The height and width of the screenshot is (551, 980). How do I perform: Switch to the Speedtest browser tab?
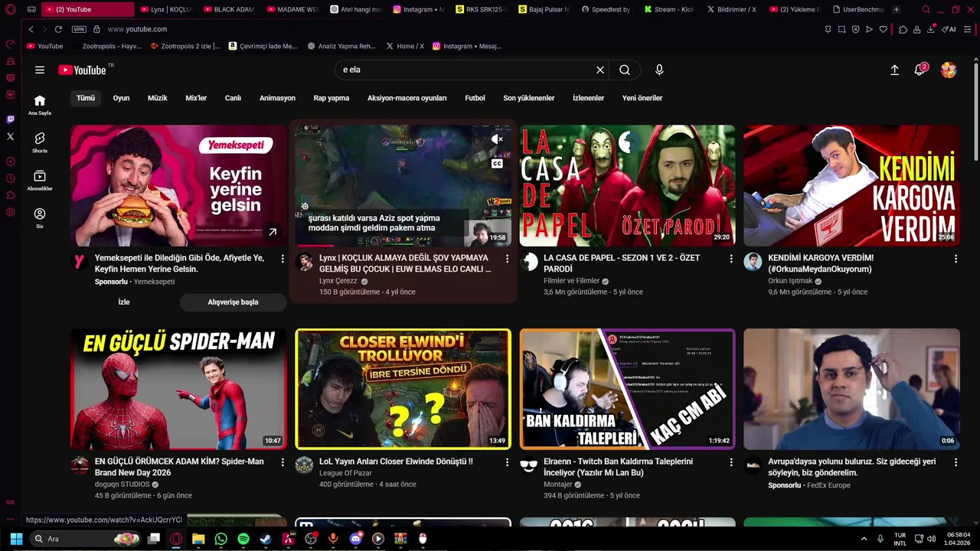coord(608,9)
